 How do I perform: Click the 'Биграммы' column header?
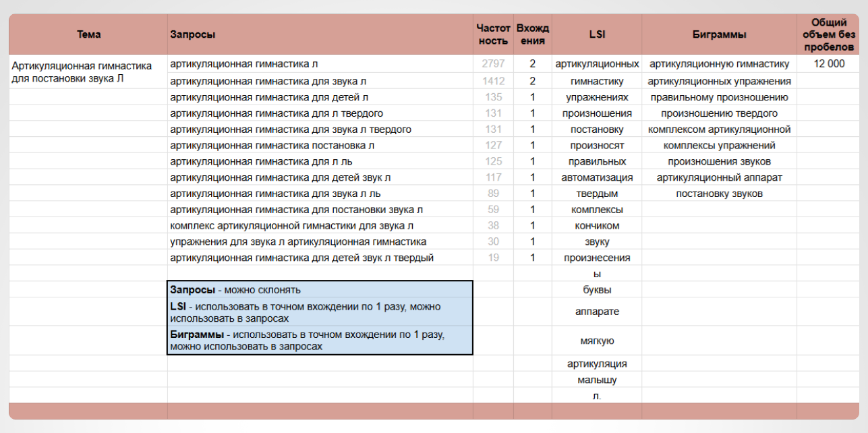coord(719,34)
